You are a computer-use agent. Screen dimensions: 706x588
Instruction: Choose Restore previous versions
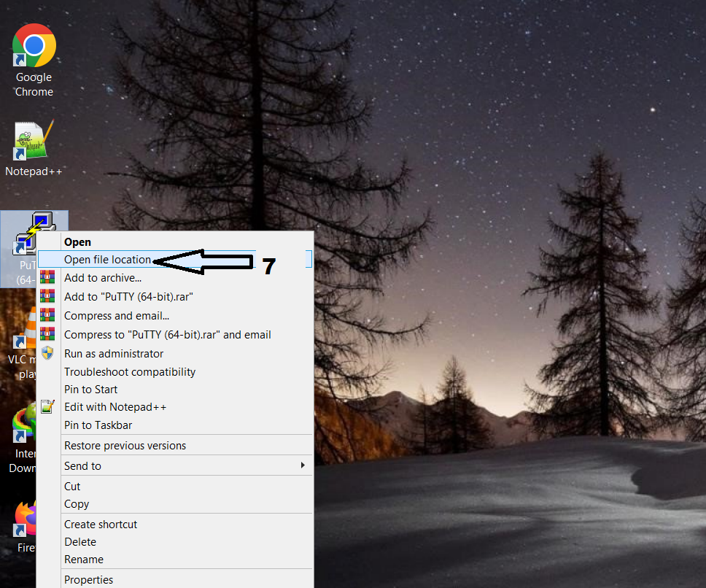pos(125,446)
